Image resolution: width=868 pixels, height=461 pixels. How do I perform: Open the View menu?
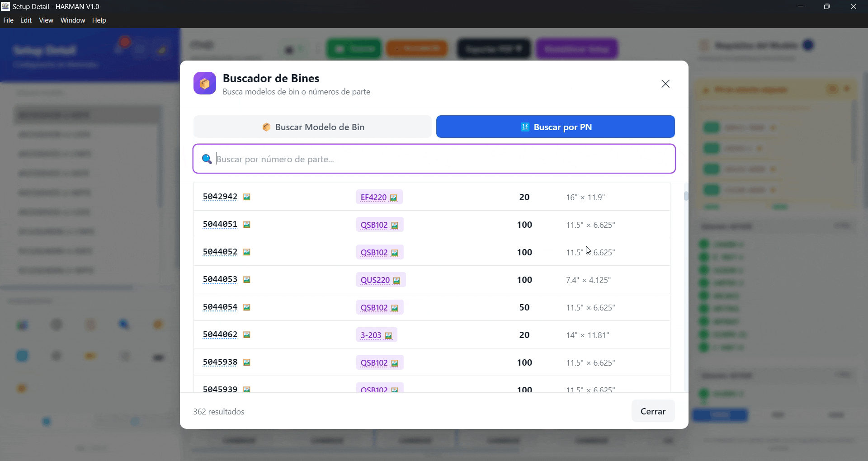point(46,20)
